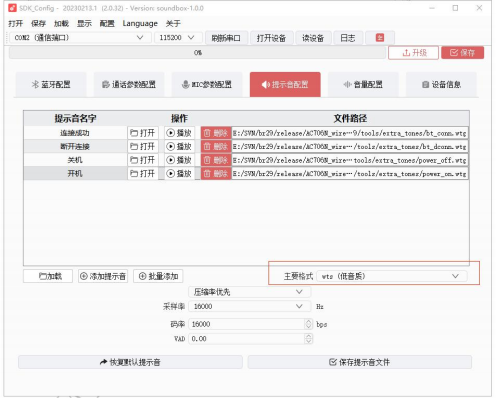
Task: Play the 开机 prompt tone
Action: click(x=179, y=173)
